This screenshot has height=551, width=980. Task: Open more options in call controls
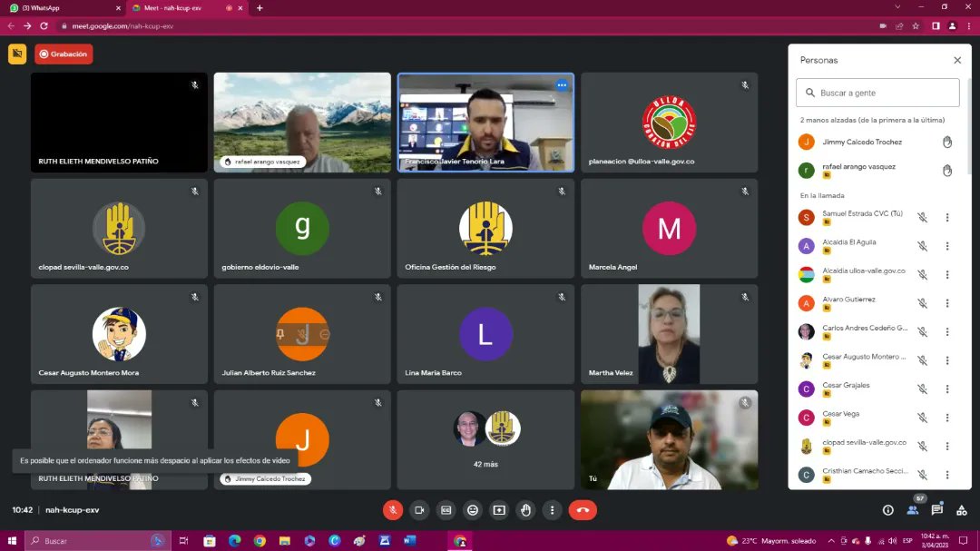pos(552,510)
